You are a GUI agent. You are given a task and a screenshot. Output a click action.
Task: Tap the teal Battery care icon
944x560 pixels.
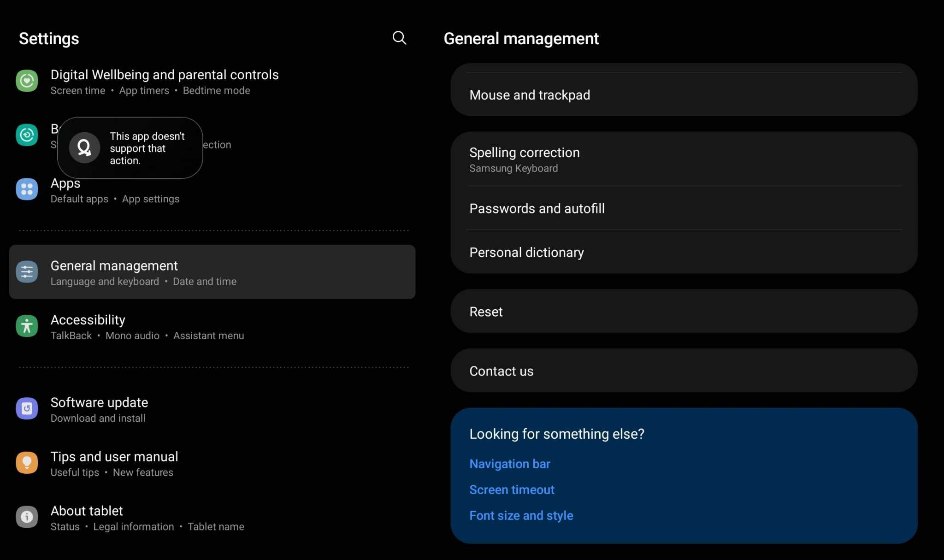(27, 135)
